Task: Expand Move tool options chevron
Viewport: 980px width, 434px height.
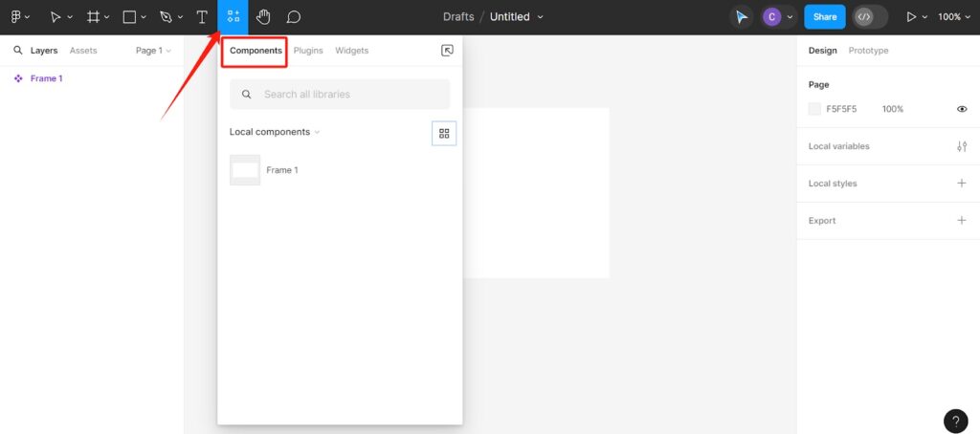Action: click(x=69, y=17)
